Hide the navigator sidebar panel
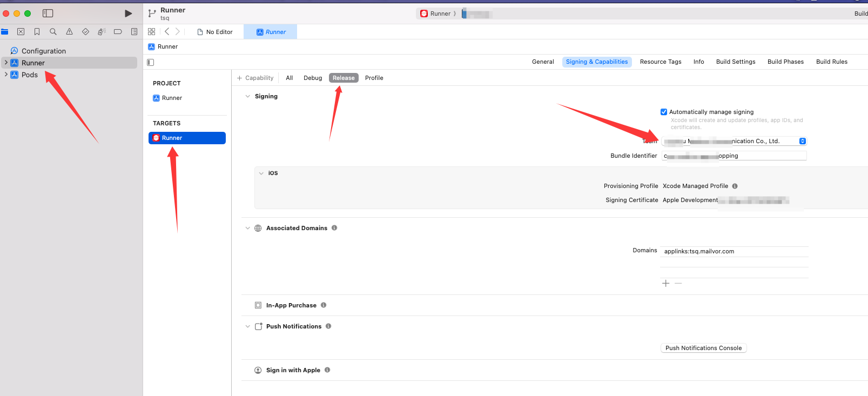 pyautogui.click(x=48, y=14)
